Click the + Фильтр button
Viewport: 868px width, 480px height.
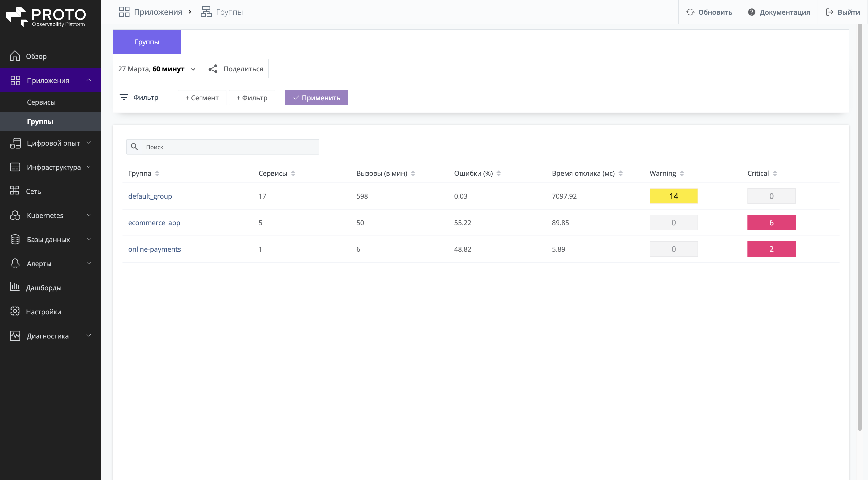coord(252,98)
